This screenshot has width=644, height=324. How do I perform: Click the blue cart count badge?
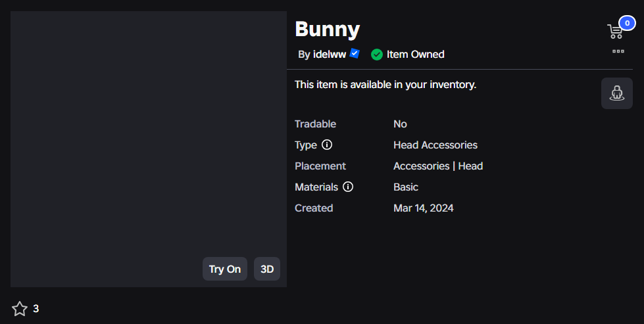627,24
